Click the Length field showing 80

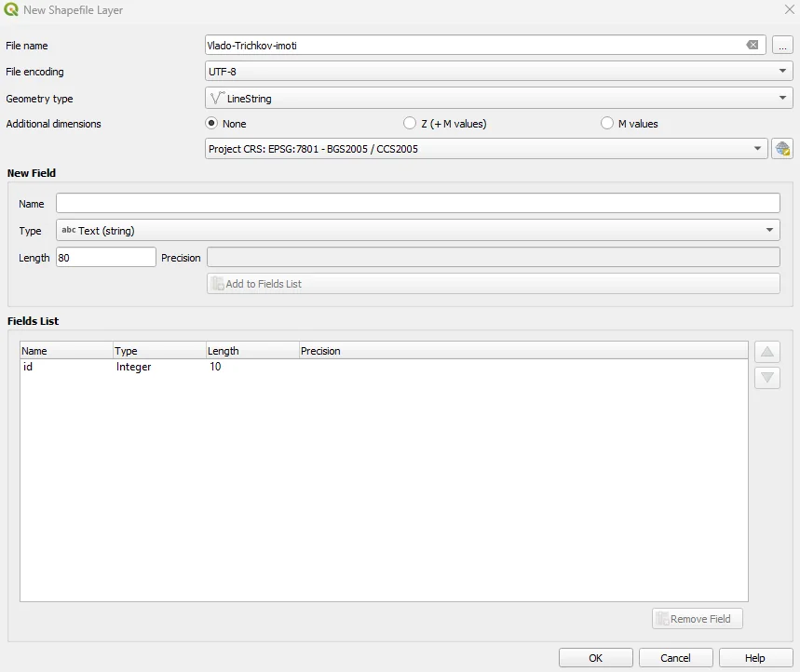tap(105, 258)
